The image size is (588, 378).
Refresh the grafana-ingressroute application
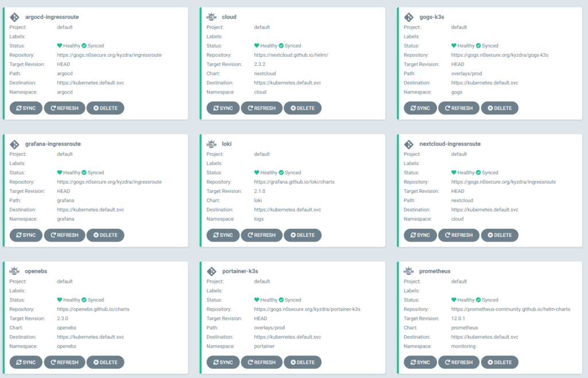(x=64, y=235)
